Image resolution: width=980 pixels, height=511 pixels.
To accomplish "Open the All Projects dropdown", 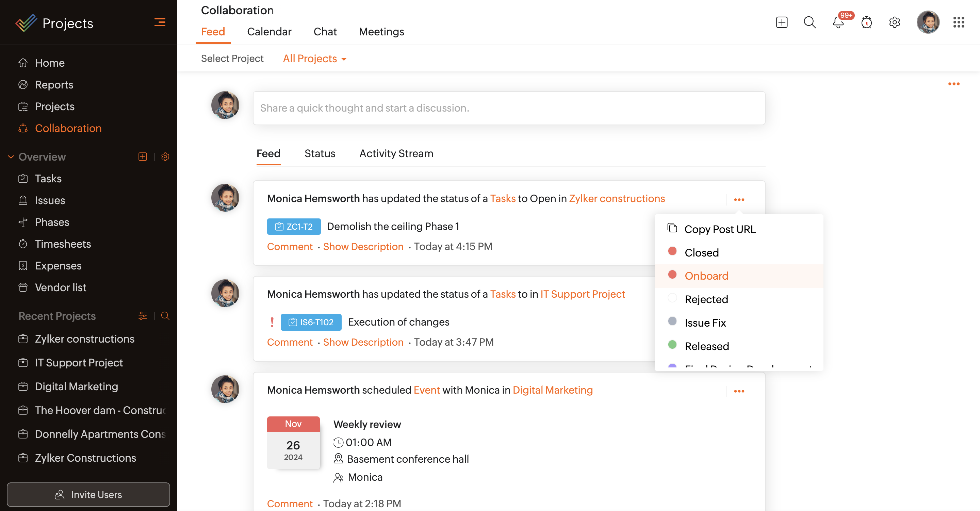I will 315,59.
